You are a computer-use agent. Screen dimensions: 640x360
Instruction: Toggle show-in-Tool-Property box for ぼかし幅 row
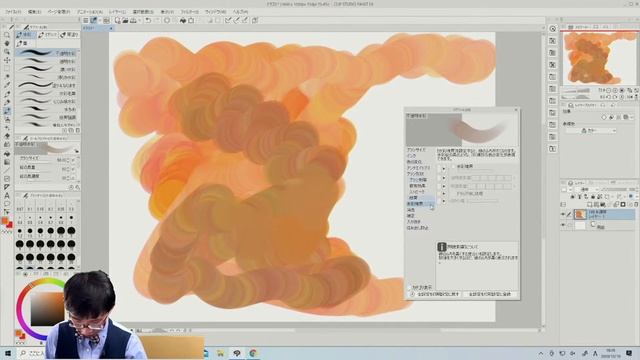click(440, 201)
